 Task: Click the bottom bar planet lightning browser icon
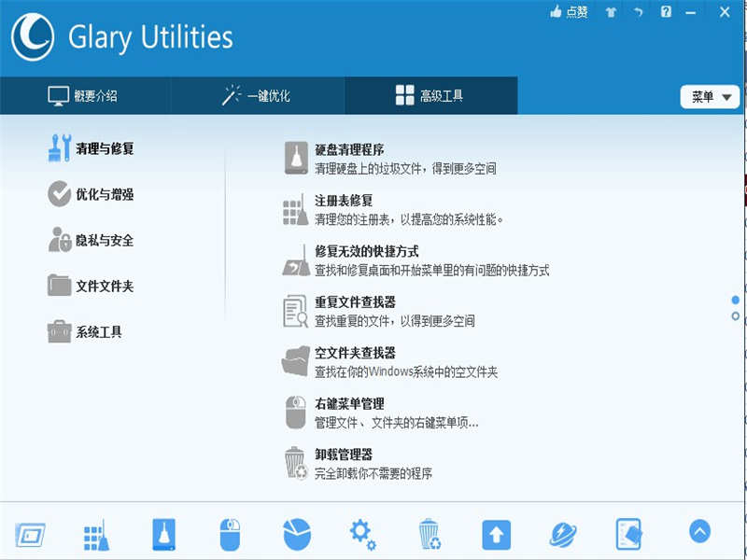click(x=563, y=534)
